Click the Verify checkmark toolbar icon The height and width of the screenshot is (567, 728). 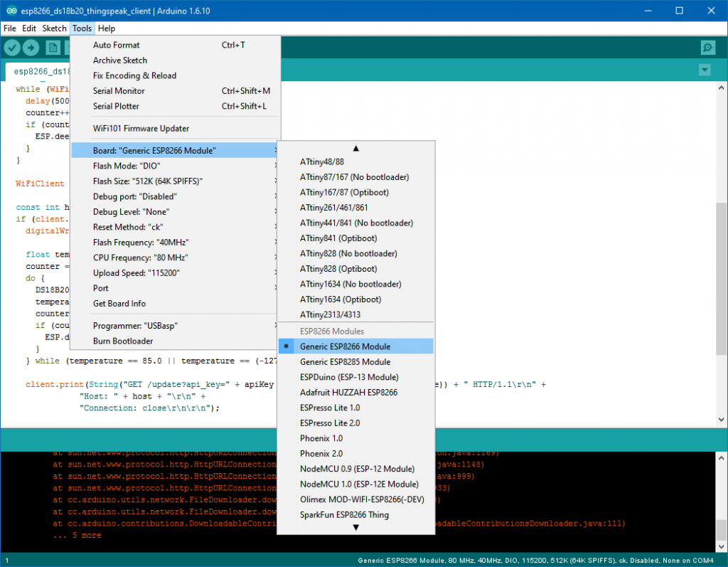click(x=12, y=48)
